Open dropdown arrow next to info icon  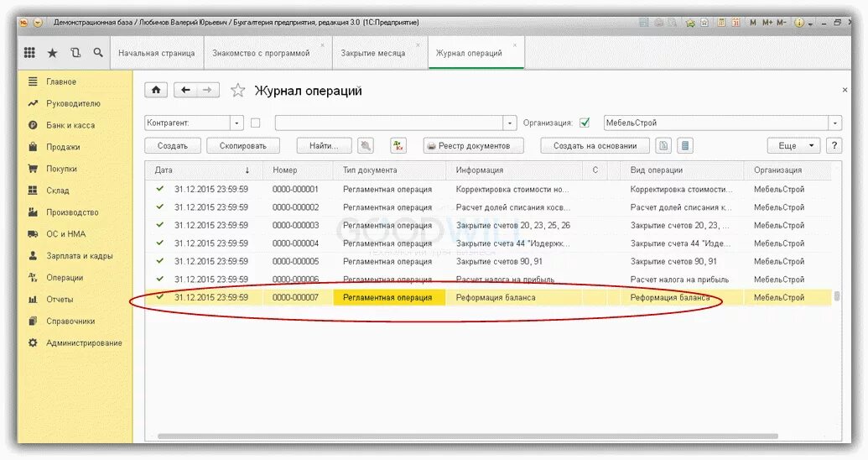click(810, 24)
